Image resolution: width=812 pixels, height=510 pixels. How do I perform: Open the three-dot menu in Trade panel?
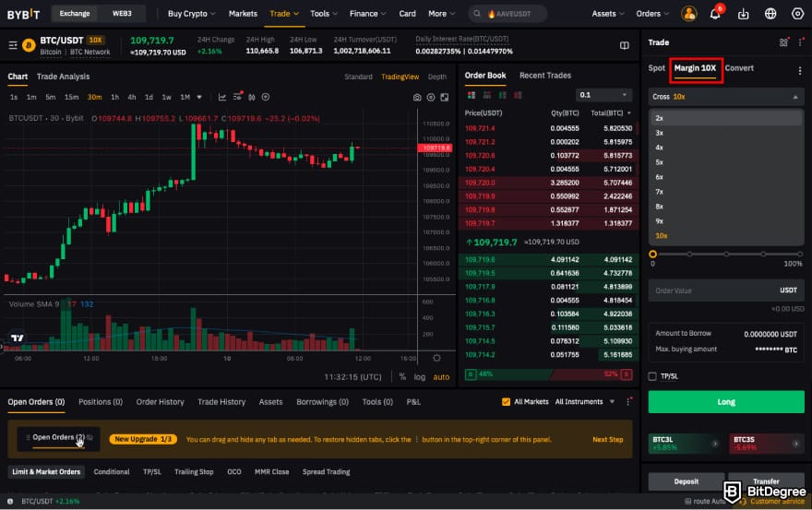(799, 70)
